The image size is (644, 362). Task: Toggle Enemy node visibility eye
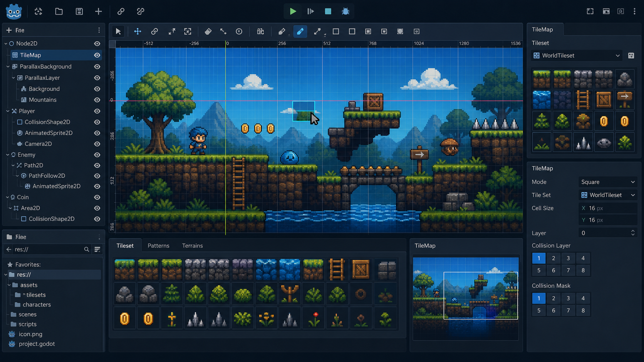coord(97,155)
